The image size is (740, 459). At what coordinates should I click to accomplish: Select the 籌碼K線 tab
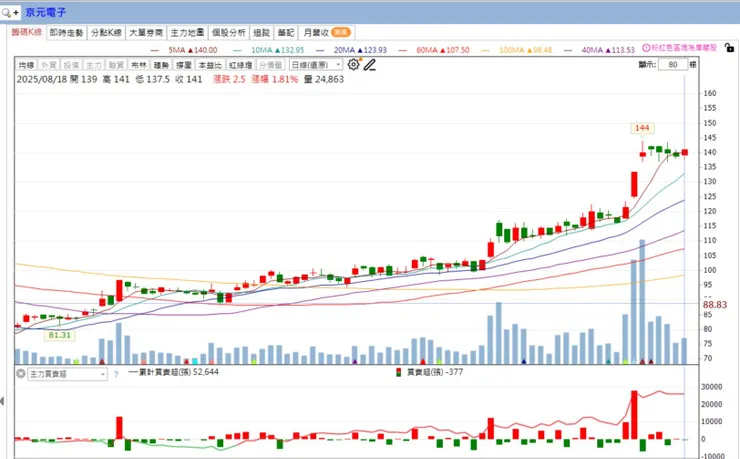point(27,32)
